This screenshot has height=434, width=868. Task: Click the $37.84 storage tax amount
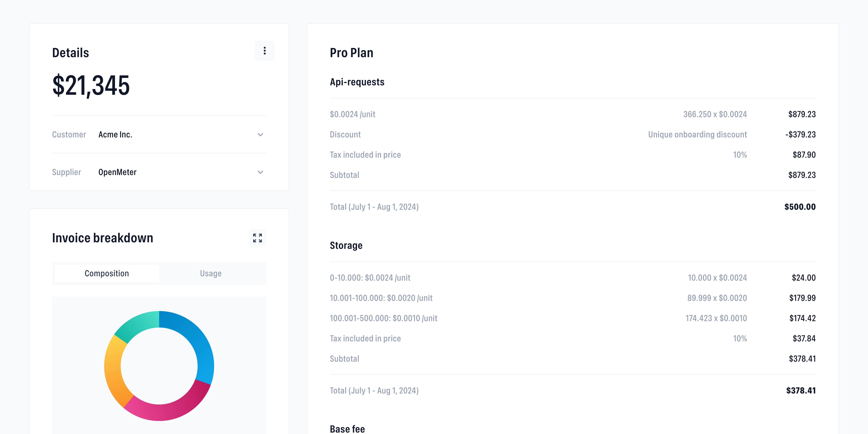(804, 338)
